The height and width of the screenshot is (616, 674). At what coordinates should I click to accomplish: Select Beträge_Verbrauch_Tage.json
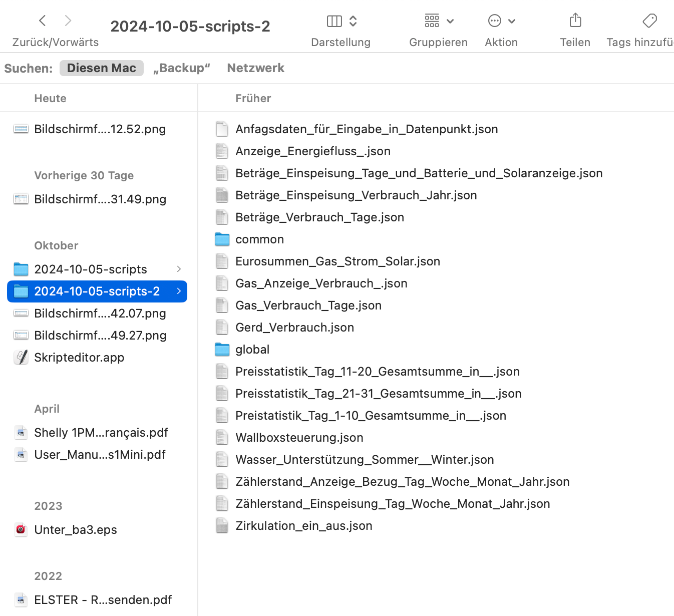(x=319, y=217)
